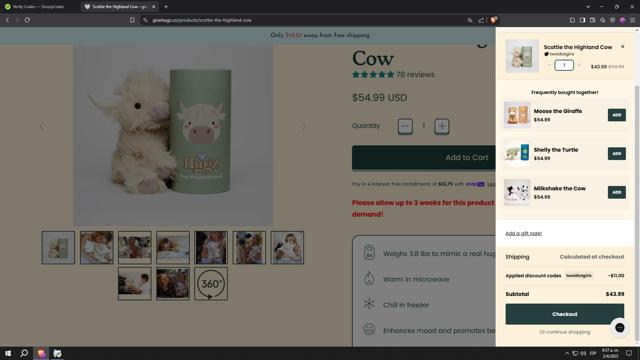This screenshot has height=360, width=640.
Task: Open the chat support bubble icon
Action: coord(620,328)
